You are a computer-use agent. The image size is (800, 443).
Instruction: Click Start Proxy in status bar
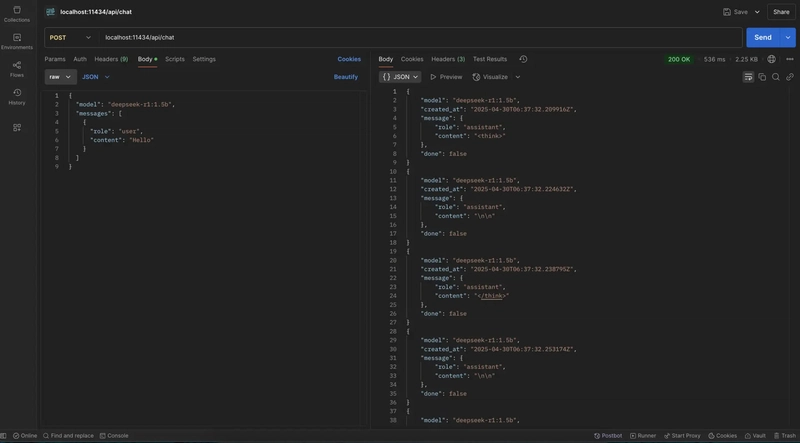(682, 436)
